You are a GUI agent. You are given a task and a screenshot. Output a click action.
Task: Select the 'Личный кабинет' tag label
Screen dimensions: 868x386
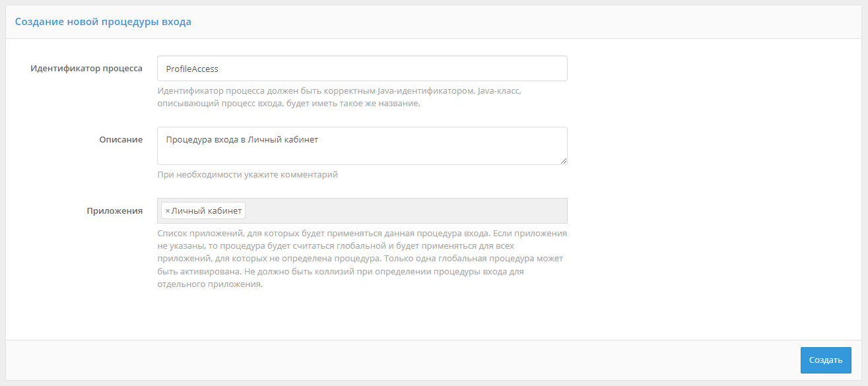point(207,211)
